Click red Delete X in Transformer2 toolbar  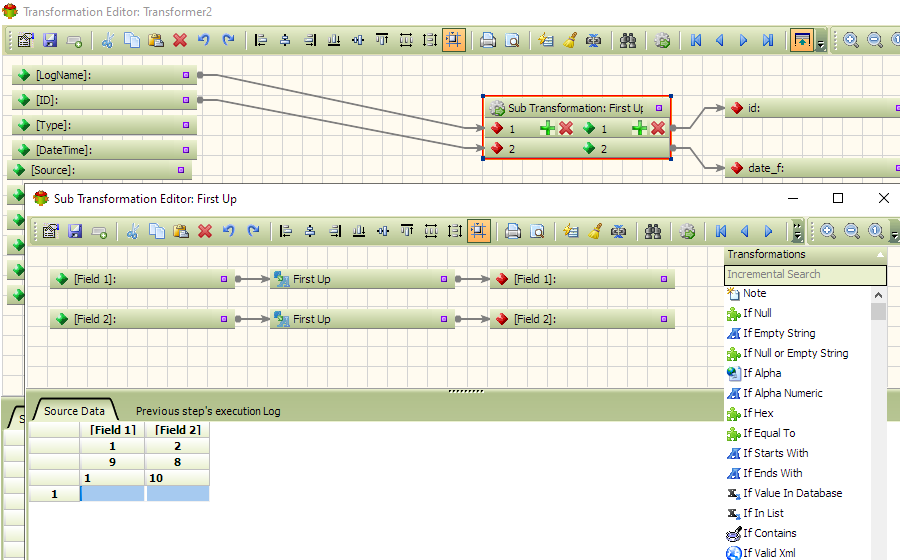coord(180,40)
